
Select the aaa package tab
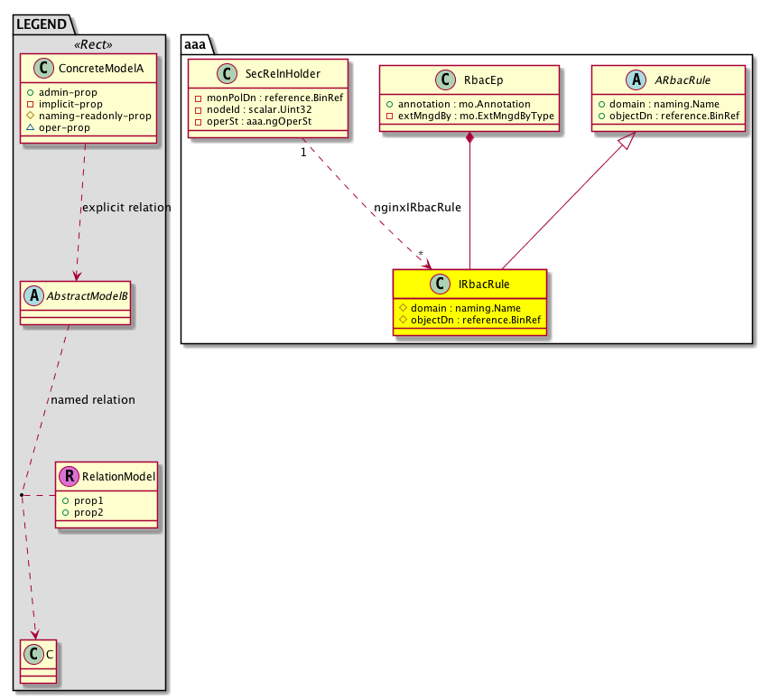(198, 44)
